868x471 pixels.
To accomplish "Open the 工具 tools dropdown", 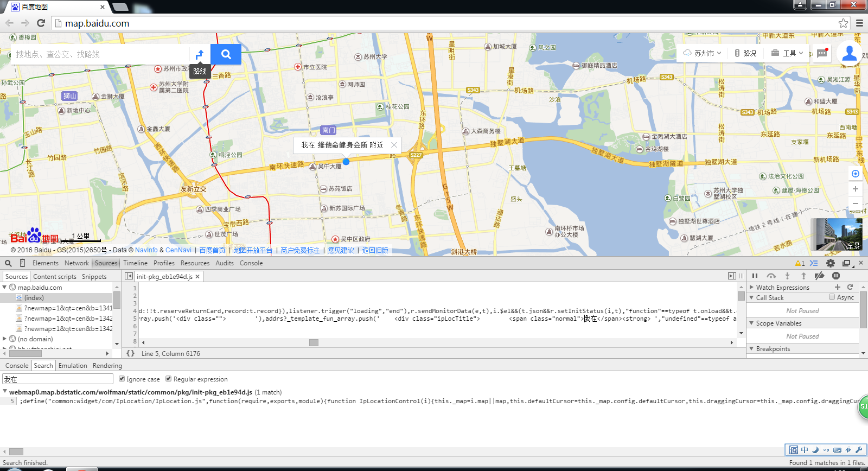I will click(787, 53).
